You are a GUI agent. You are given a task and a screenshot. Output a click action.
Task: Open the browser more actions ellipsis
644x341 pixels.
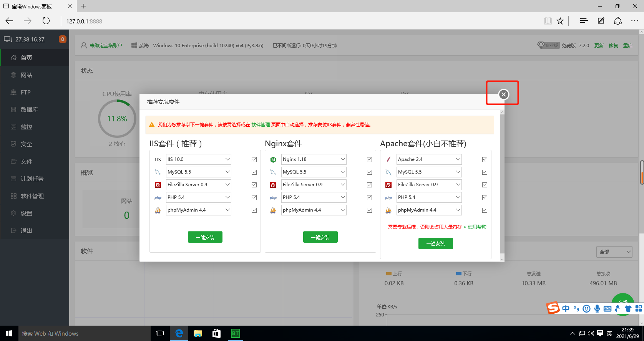635,21
